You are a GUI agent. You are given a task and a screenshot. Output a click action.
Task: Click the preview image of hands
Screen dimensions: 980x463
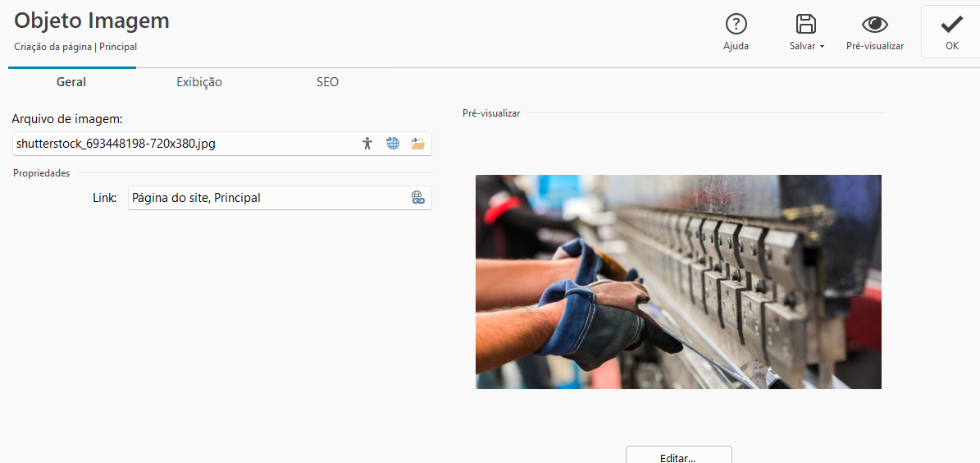(678, 282)
